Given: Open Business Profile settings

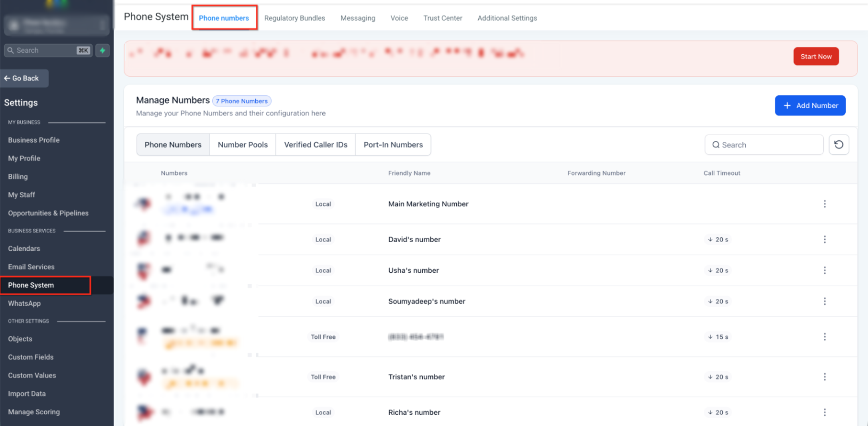Looking at the screenshot, I should point(34,140).
